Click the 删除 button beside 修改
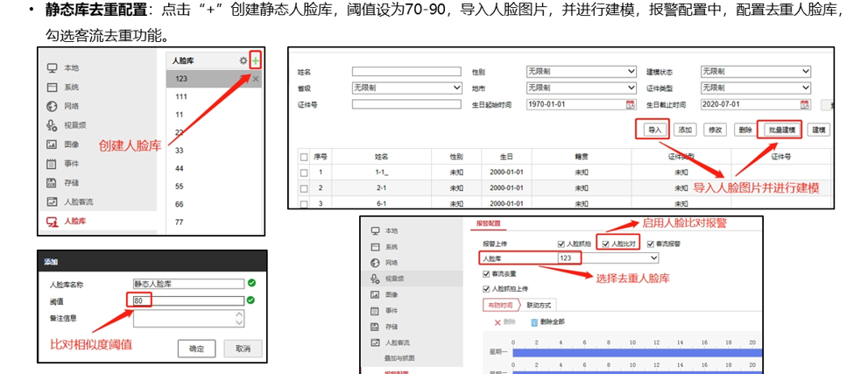 745,130
